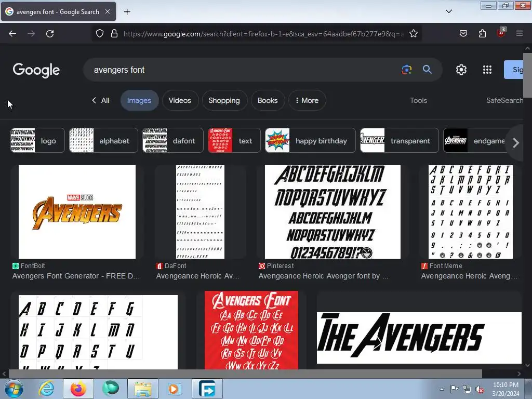Open the red Avengers Font image
Viewport: 532px width, 399px height.
pos(251,330)
